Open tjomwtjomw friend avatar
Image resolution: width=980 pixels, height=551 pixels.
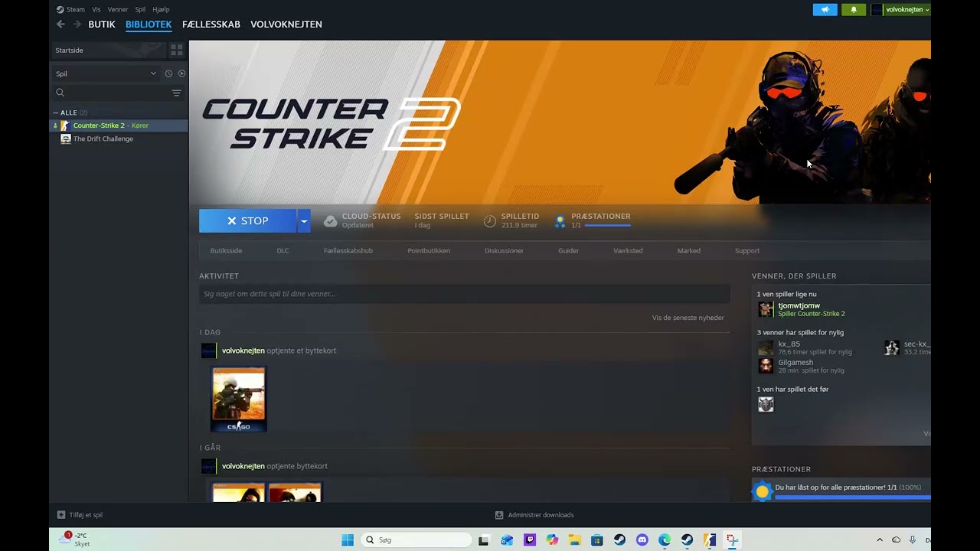766,309
